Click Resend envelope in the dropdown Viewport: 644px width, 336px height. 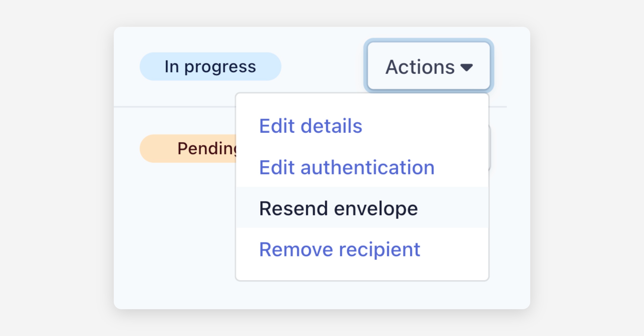point(338,208)
